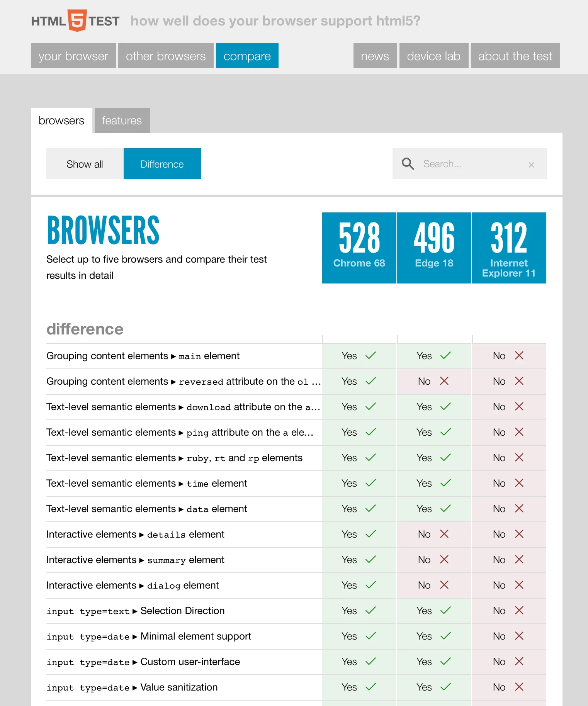Click the Edge 18 score tile
Viewport: 588px width, 706px height.
(x=434, y=248)
